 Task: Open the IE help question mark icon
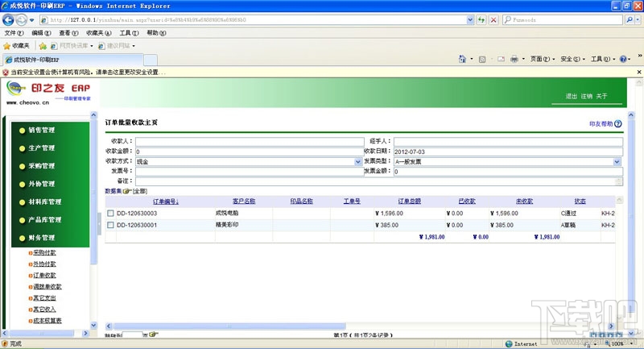click(x=623, y=59)
